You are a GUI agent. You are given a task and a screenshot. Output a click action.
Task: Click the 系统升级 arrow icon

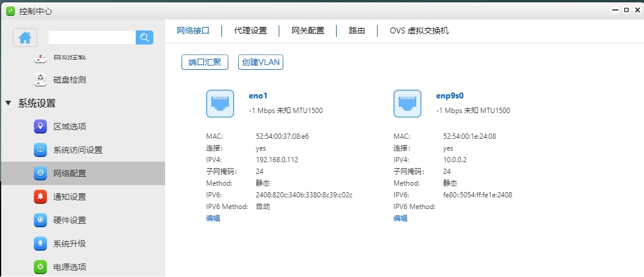(x=40, y=244)
